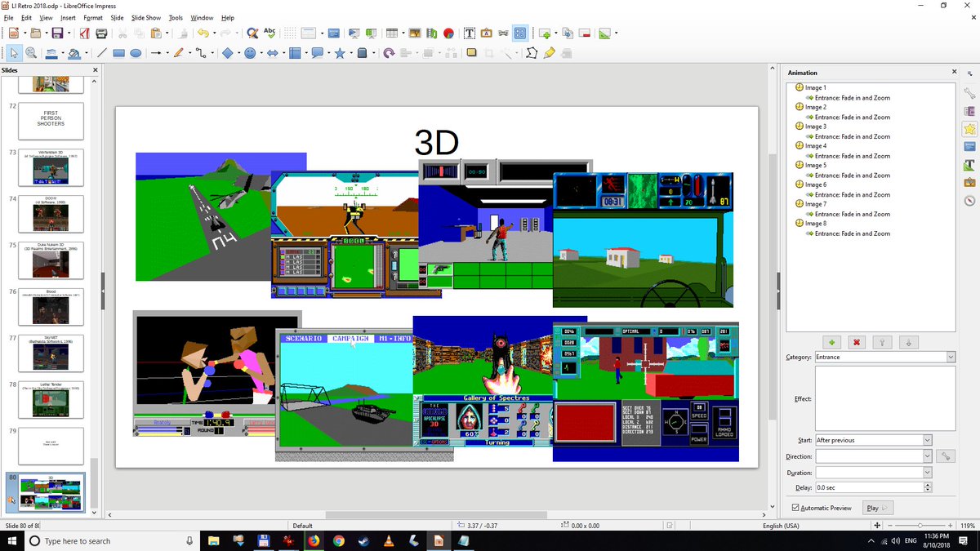The height and width of the screenshot is (551, 980).
Task: Close the Slides panel
Action: 95,70
